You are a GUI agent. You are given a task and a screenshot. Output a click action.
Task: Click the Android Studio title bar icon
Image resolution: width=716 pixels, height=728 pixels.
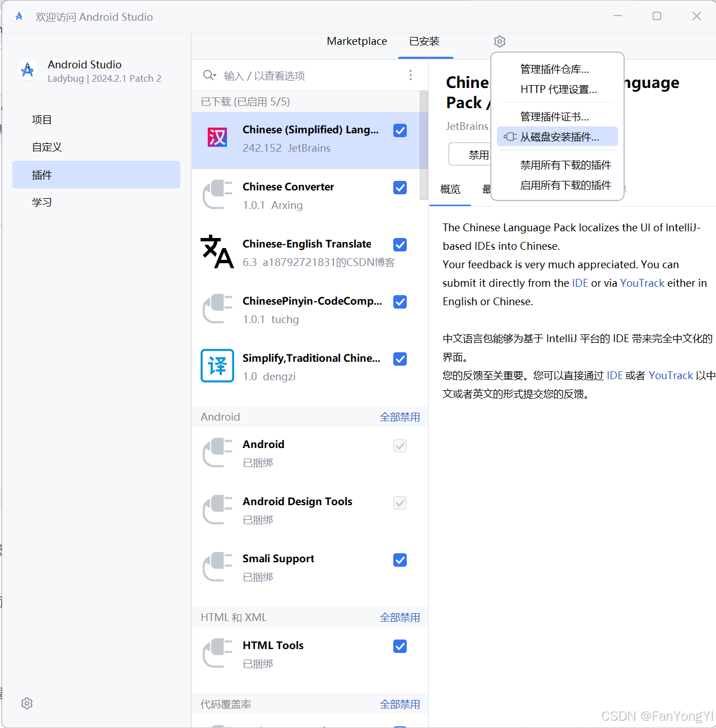pos(19,16)
